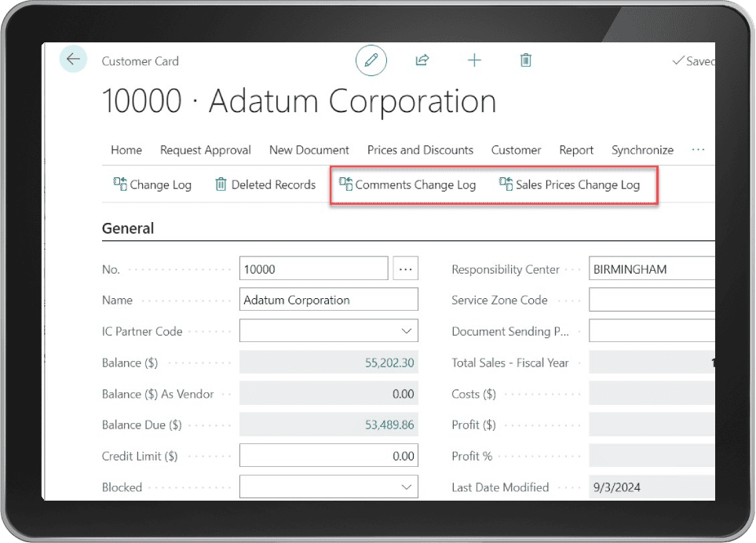The width and height of the screenshot is (756, 543).
Task: Delete customer with trash icon
Action: (x=525, y=60)
